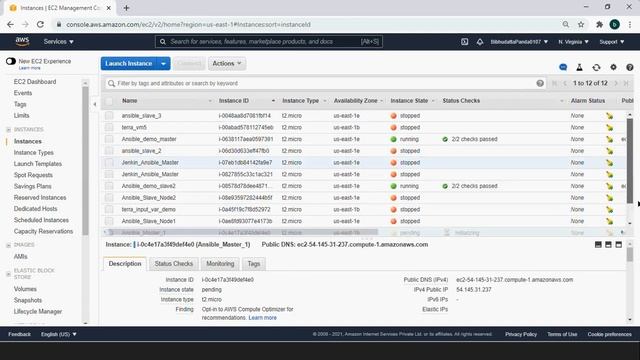Screen dimensions: 640x360
Task: Open the N. Virginia region dropdown
Action: [573, 42]
